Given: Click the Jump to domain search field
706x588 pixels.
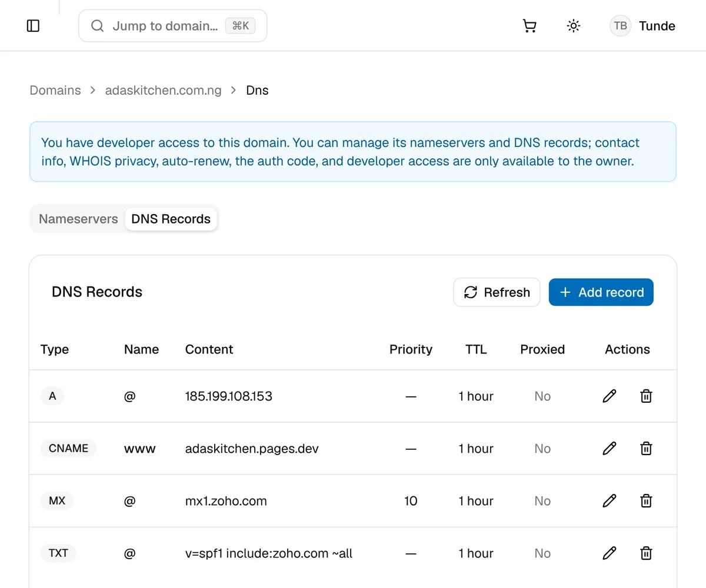Looking at the screenshot, I should click(172, 26).
